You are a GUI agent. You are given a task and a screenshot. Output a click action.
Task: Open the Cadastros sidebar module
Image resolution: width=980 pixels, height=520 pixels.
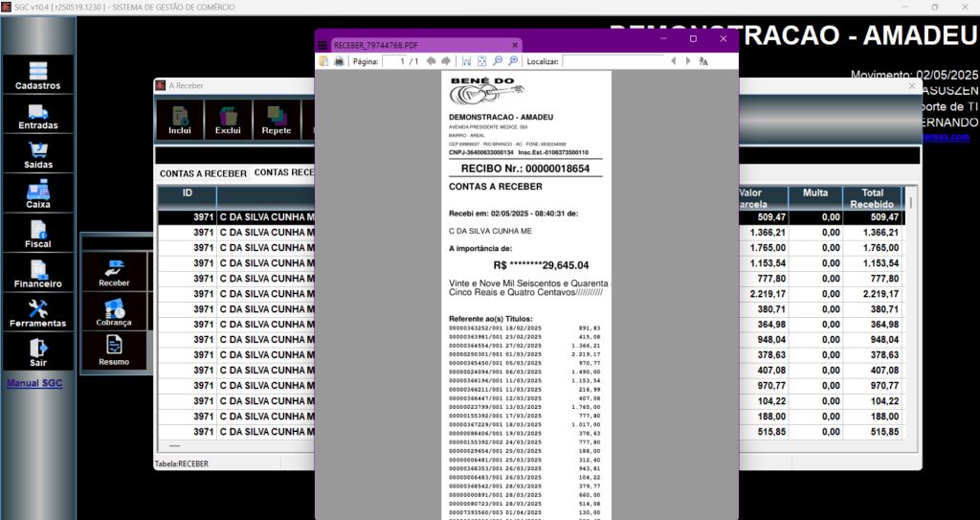(x=38, y=75)
